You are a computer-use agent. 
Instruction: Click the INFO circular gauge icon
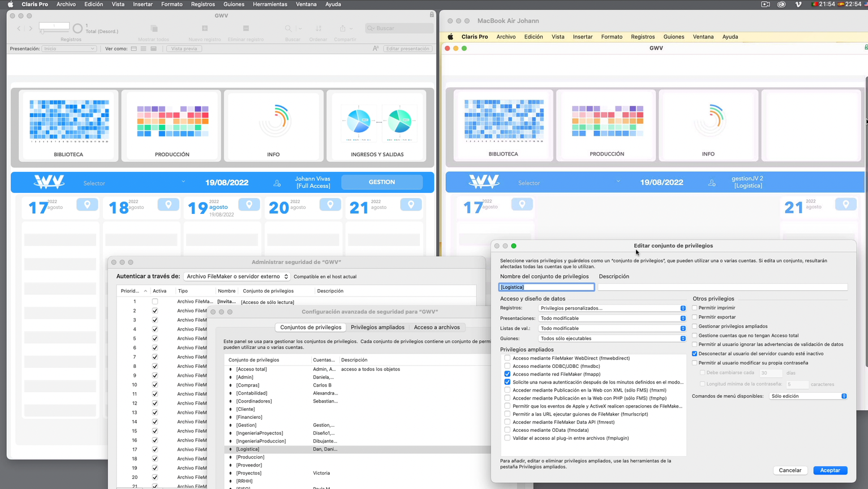(274, 126)
